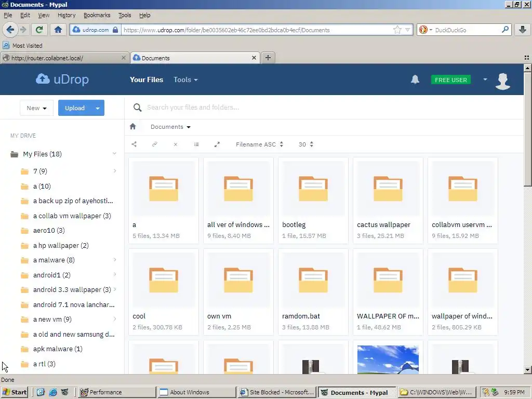532x399 pixels.
Task: Open the Downloads arrow button
Action: (523, 30)
